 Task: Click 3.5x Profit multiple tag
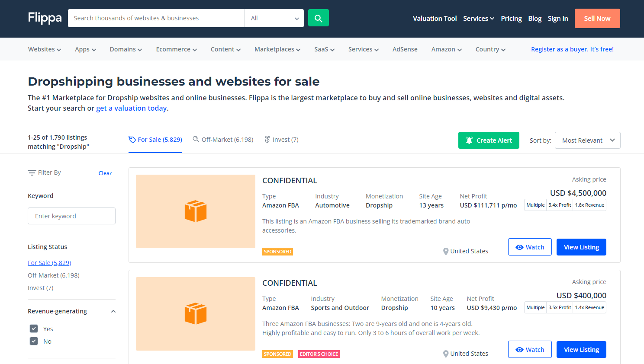[x=560, y=307]
